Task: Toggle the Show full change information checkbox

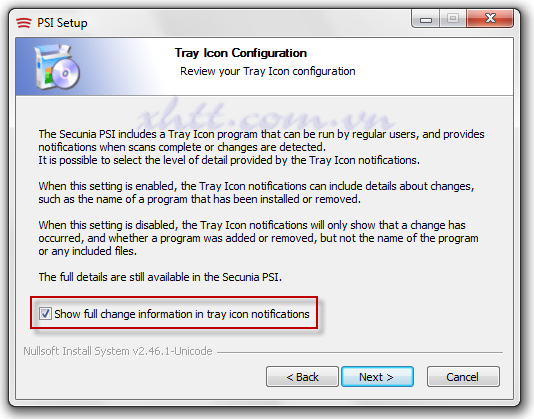Action: point(45,313)
